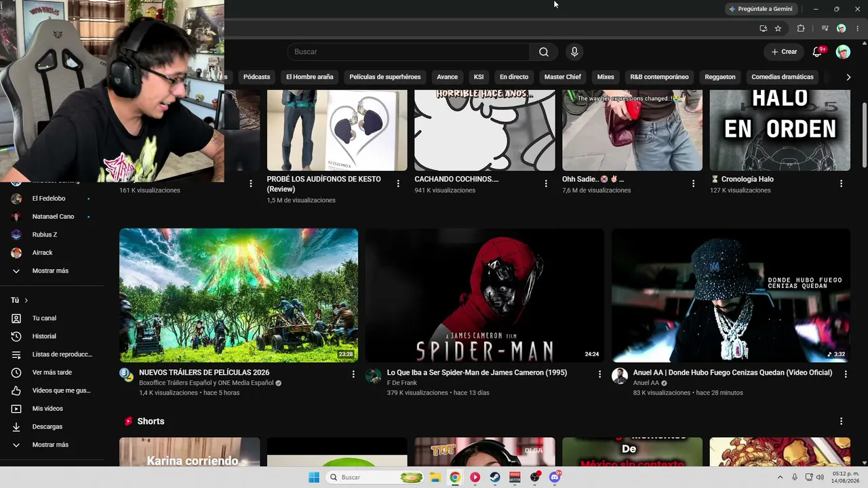Open Chrome media controls icon
Screen dimensions: 868x488
coord(825,28)
